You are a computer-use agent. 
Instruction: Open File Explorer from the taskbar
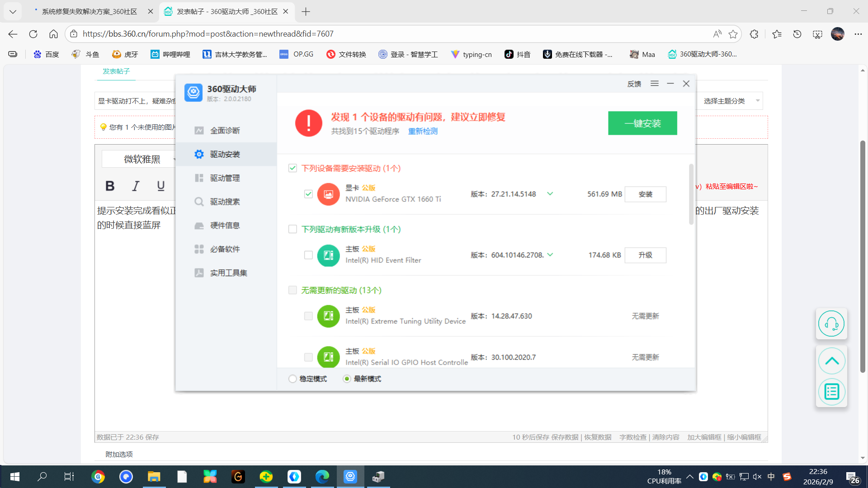[154, 477]
